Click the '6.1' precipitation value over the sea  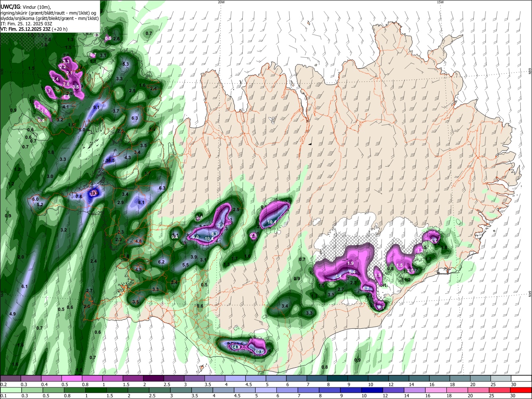click(x=25, y=286)
